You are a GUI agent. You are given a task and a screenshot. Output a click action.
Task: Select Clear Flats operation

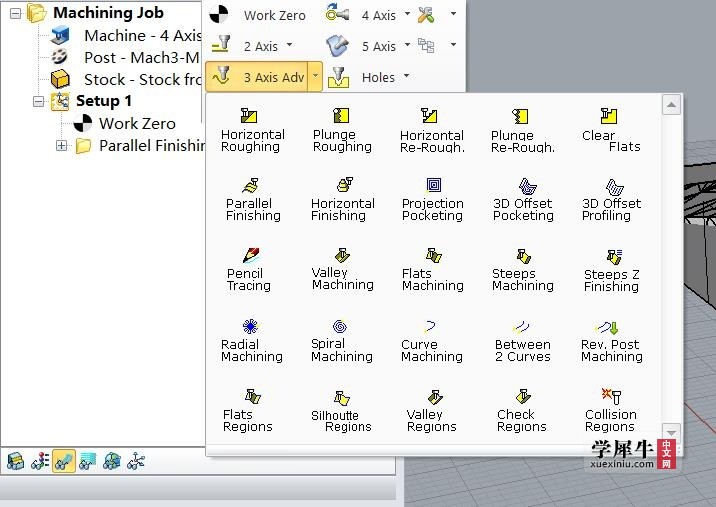611,130
